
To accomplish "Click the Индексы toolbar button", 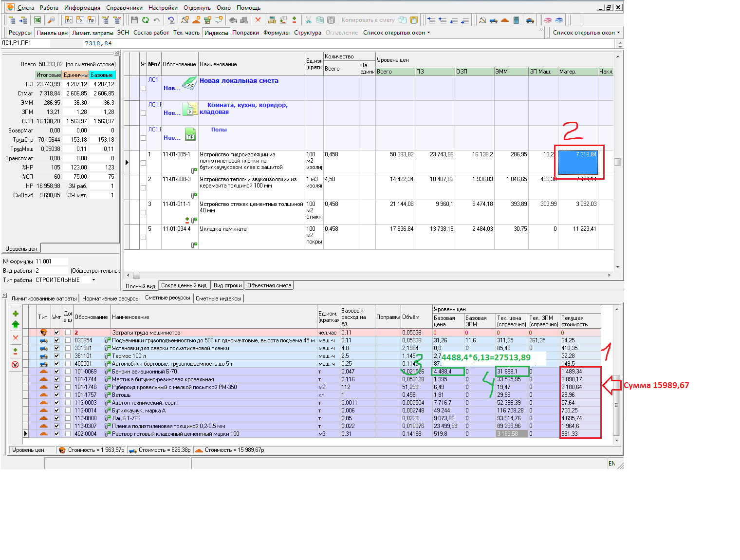I will coord(216,33).
